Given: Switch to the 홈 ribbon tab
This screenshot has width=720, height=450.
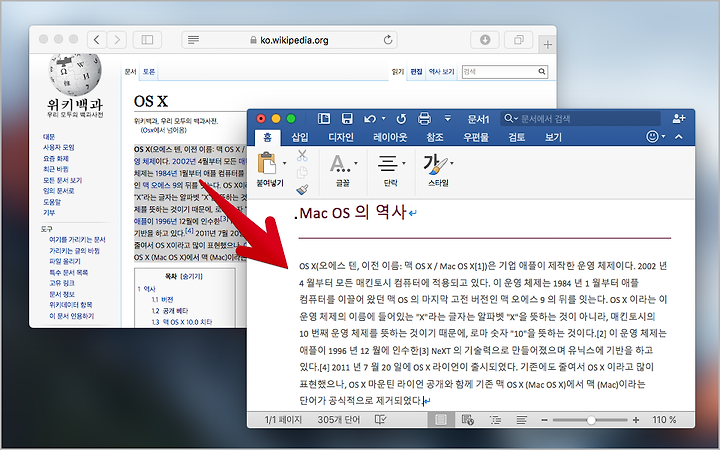Looking at the screenshot, I should click(267, 137).
